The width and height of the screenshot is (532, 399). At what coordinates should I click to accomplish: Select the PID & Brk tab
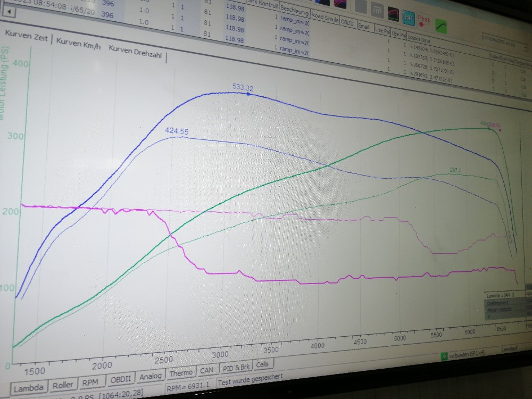236,367
